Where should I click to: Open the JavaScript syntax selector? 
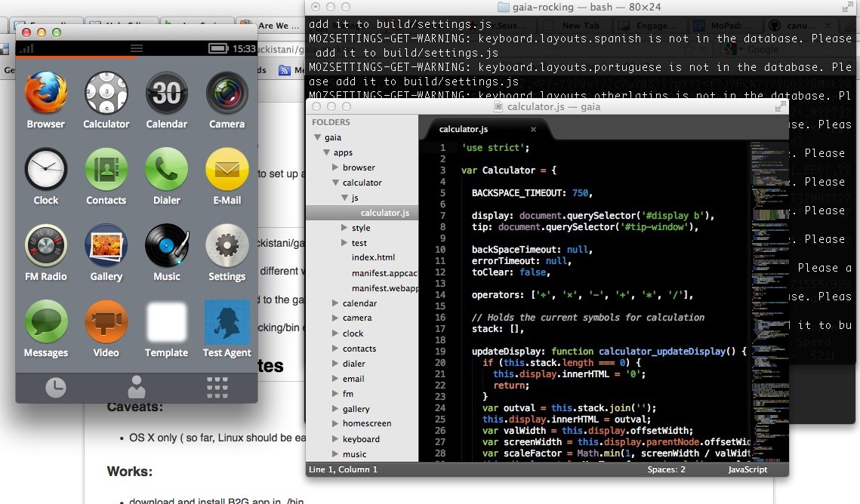(x=747, y=469)
